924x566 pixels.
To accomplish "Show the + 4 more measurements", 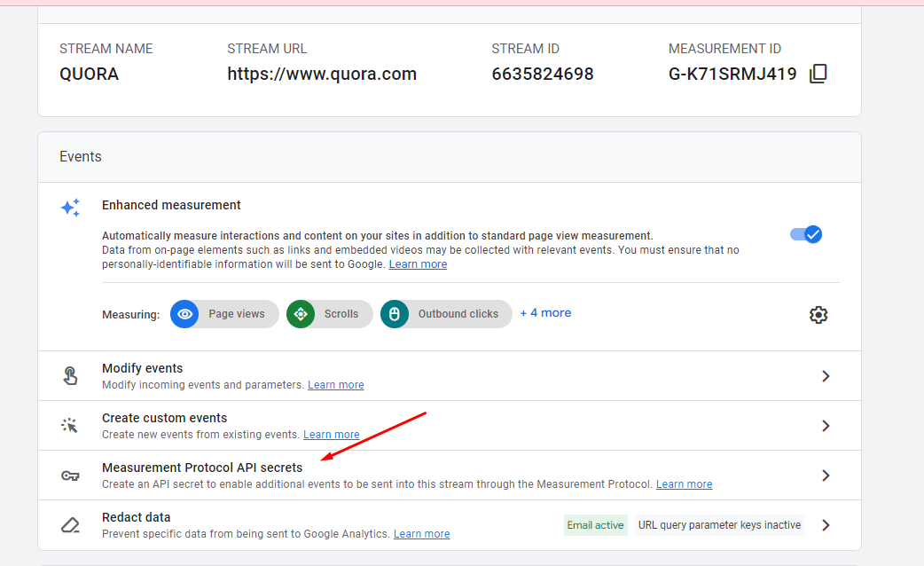I will 545,313.
